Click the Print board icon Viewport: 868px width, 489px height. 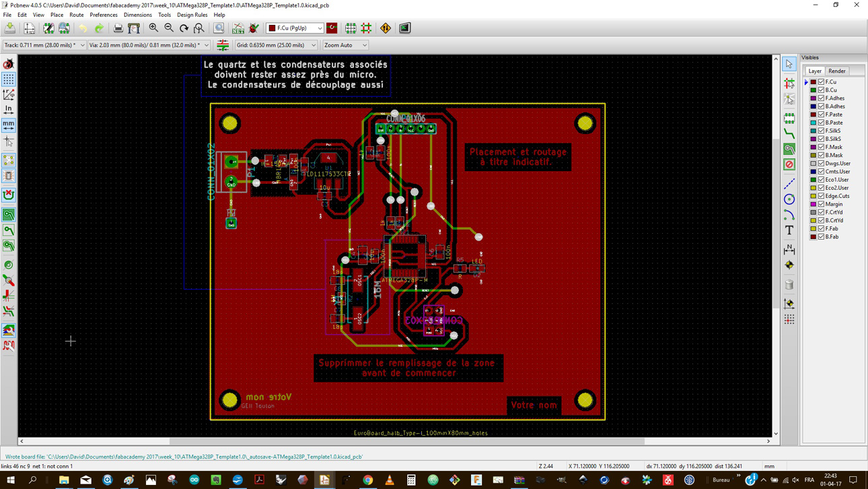click(118, 28)
